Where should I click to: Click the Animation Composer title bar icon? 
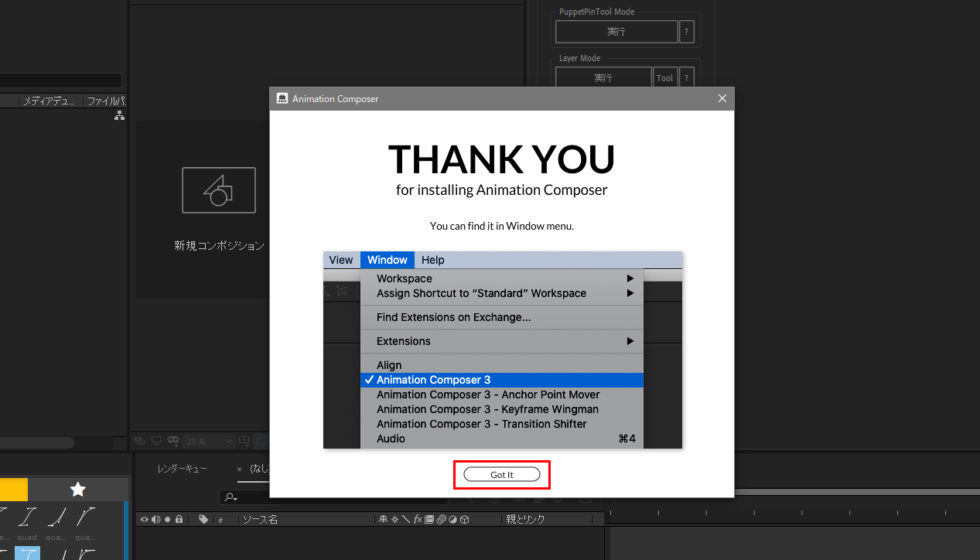(282, 98)
